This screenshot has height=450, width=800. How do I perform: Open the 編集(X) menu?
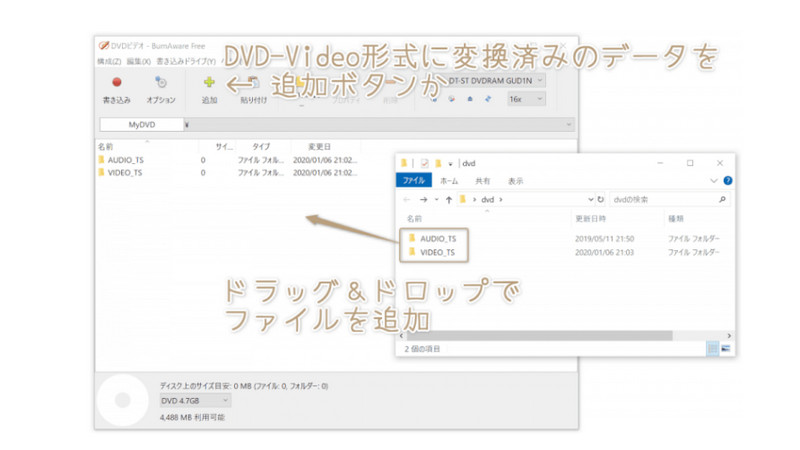(x=139, y=61)
